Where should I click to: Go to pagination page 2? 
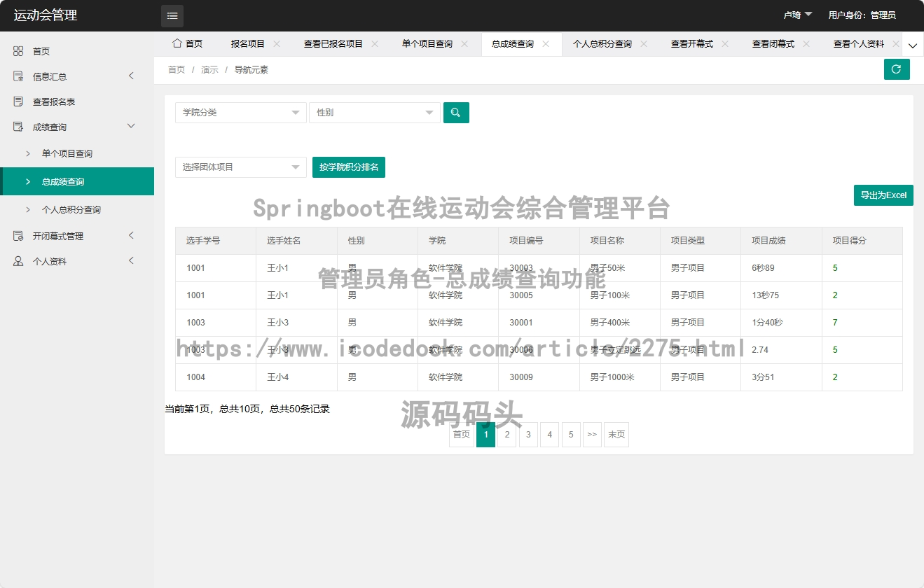[x=506, y=435]
